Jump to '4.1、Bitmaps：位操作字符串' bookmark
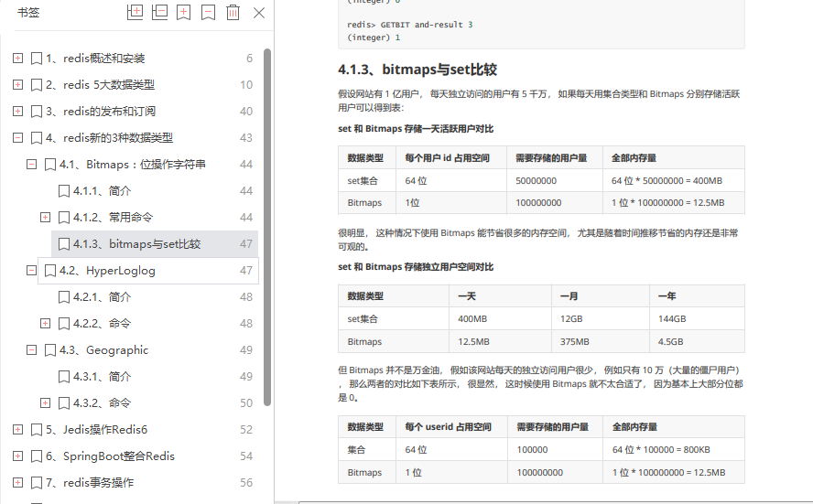The height and width of the screenshot is (504, 813). click(x=133, y=165)
